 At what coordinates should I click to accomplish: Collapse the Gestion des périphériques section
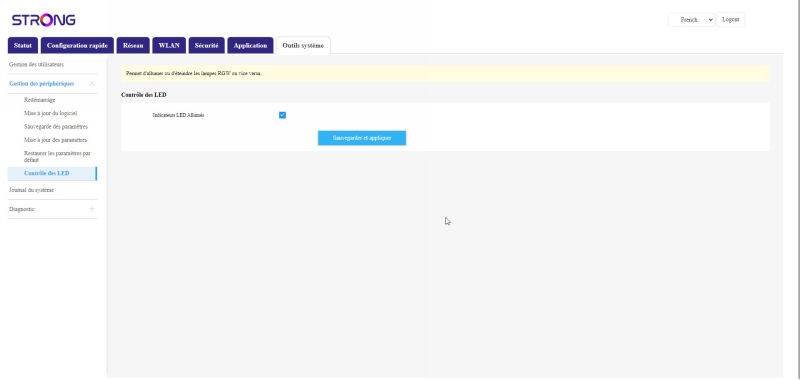pyautogui.click(x=52, y=84)
